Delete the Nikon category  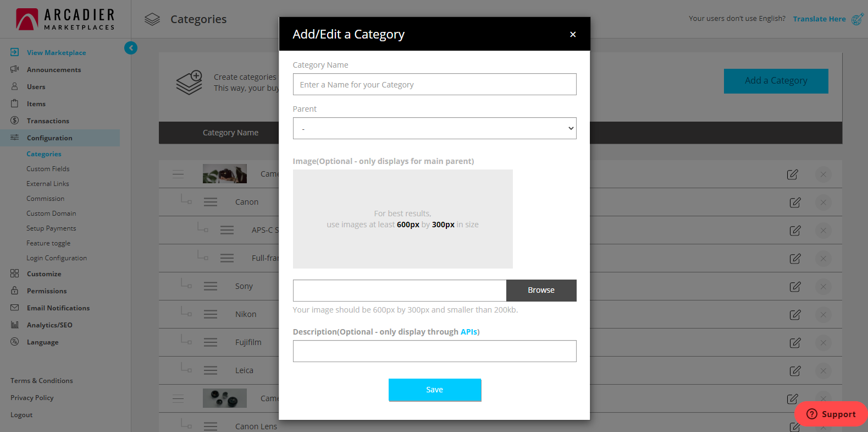[x=823, y=315]
